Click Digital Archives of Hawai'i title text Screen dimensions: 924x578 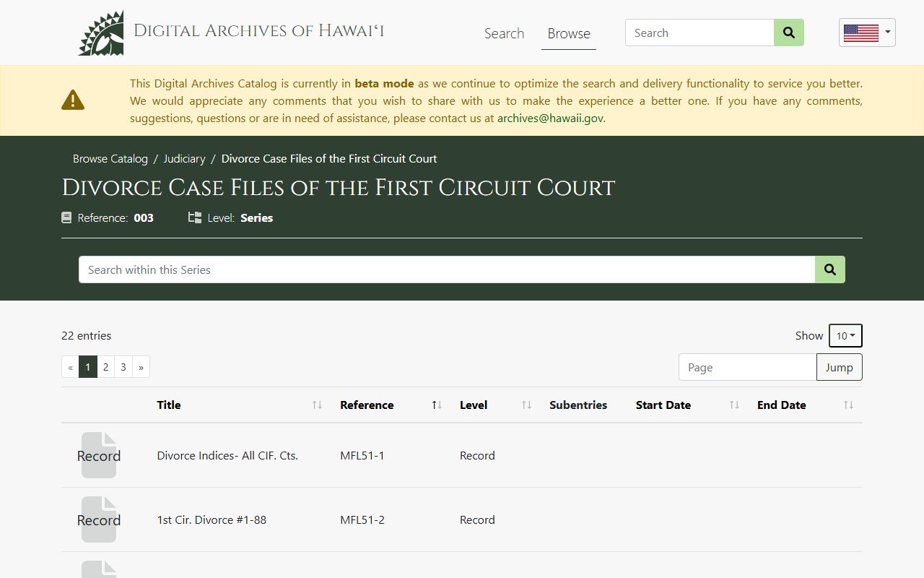(x=258, y=30)
